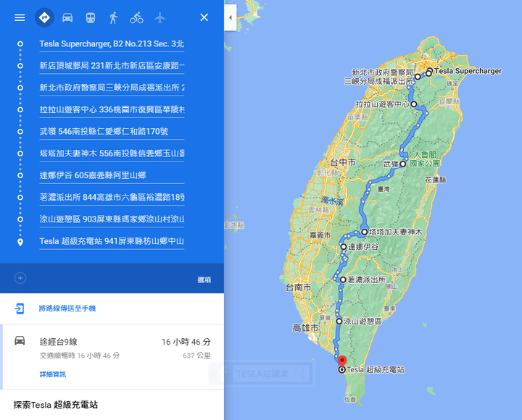Edit the 新店頂城郵局 waypoint field
This screenshot has height=420, width=522.
(112, 66)
